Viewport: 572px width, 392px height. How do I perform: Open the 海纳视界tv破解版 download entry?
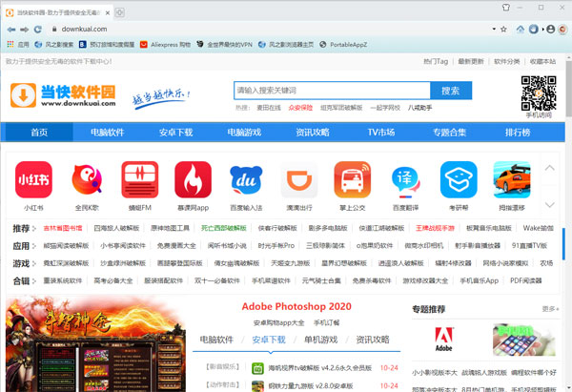coord(320,368)
